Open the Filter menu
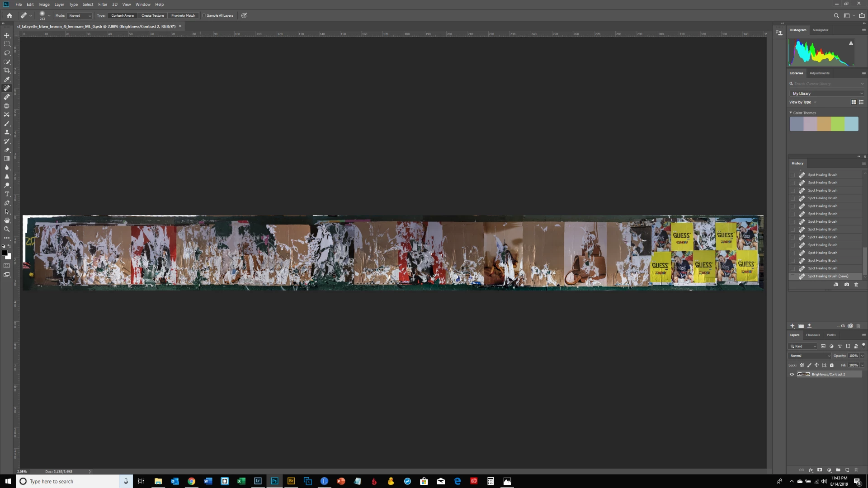This screenshot has width=868, height=488. (x=103, y=5)
